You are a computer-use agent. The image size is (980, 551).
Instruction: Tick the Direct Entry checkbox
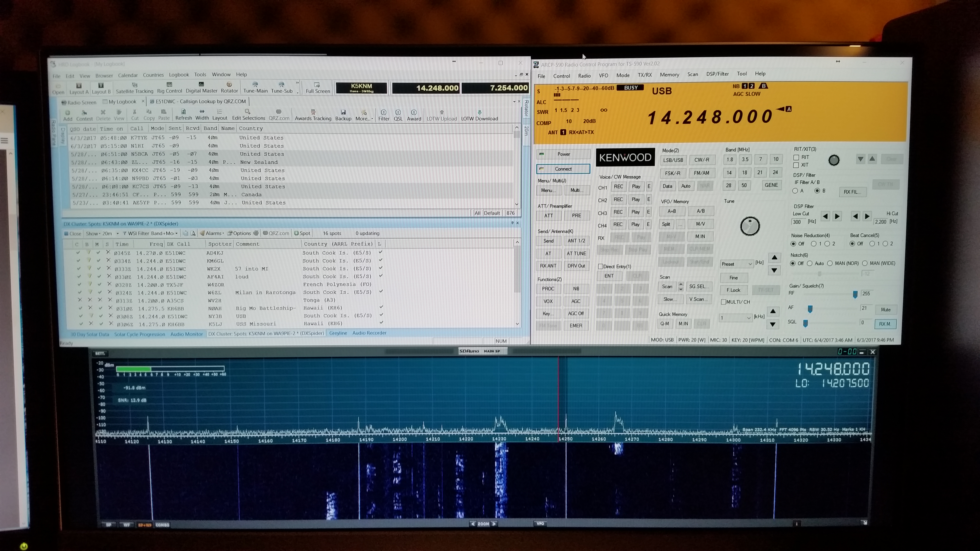pos(600,266)
